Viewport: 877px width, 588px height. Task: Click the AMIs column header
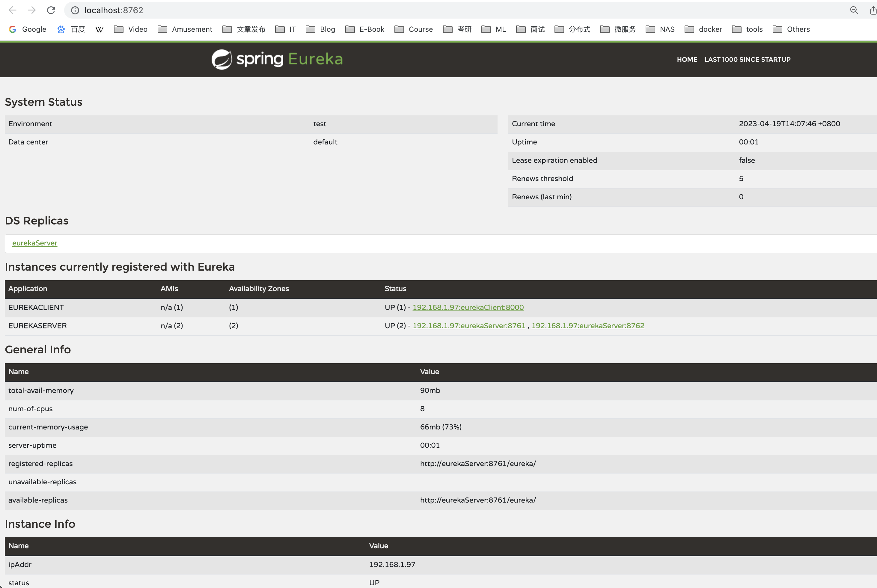coord(169,289)
